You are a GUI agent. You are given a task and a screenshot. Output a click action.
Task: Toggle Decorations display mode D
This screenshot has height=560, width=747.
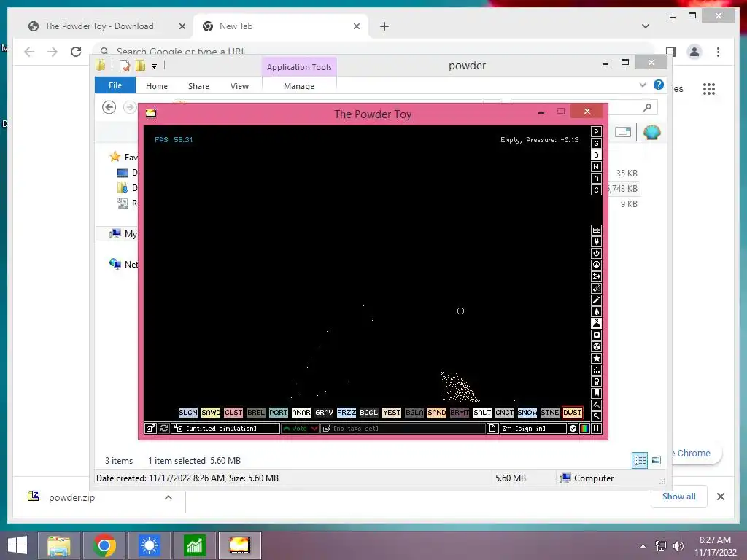(596, 155)
